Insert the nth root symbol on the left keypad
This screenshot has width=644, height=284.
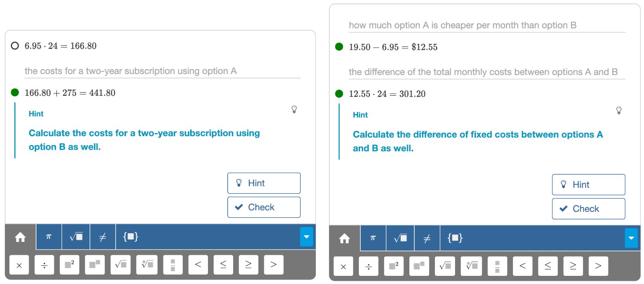147,265
